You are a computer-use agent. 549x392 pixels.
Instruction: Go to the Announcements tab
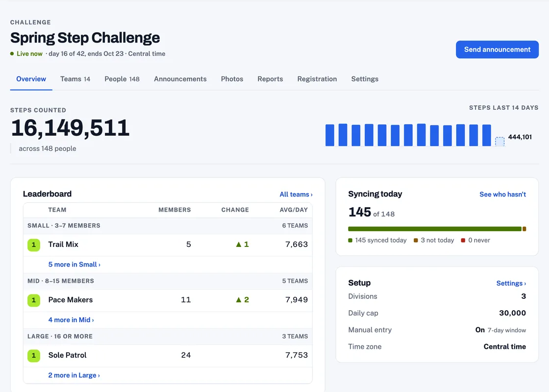180,79
